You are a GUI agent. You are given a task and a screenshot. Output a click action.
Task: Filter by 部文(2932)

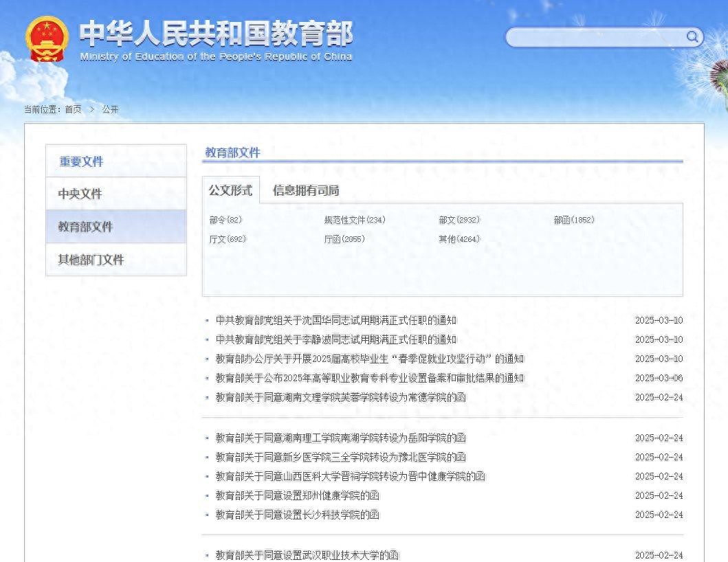[x=459, y=220]
